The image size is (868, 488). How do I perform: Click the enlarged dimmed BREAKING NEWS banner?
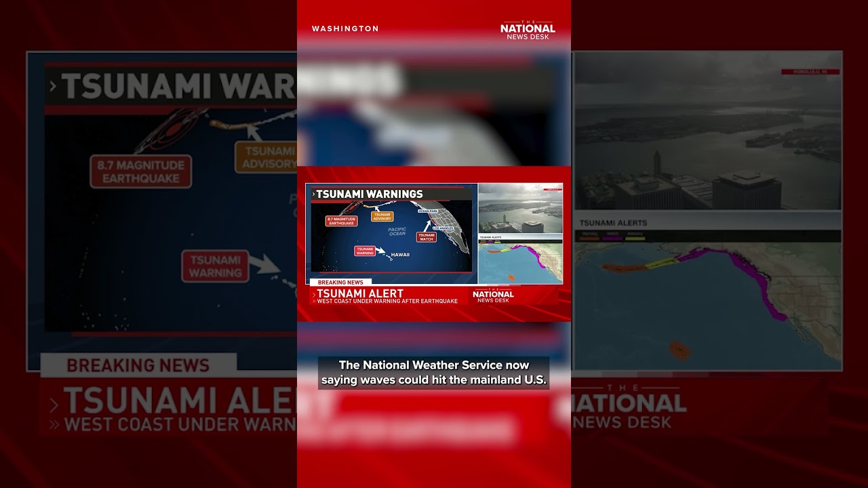pyautogui.click(x=138, y=365)
